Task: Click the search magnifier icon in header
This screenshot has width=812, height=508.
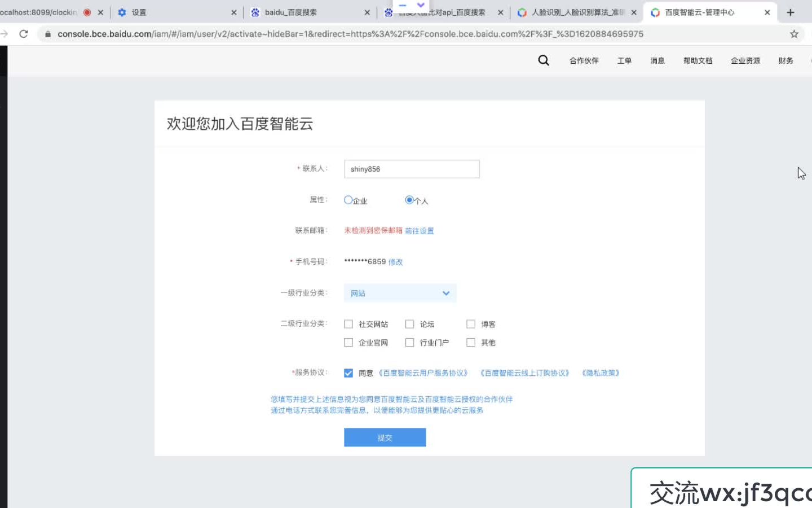Action: point(544,60)
